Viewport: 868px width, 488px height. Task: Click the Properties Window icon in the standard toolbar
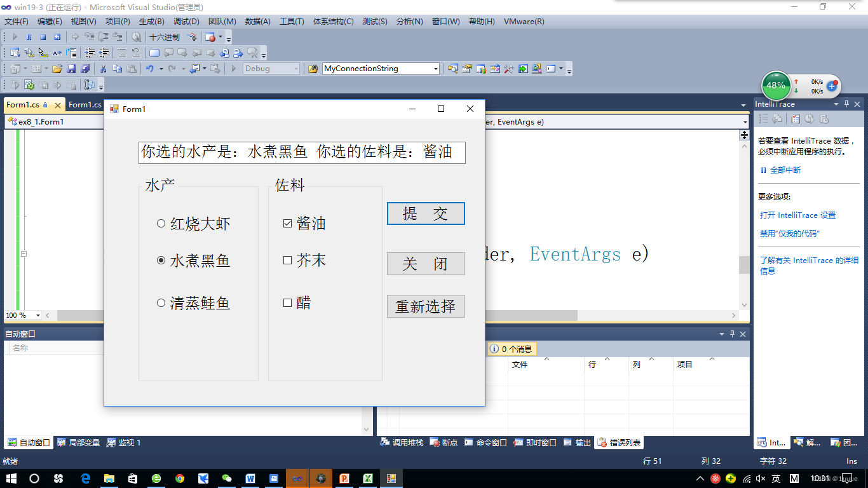pyautogui.click(x=467, y=69)
